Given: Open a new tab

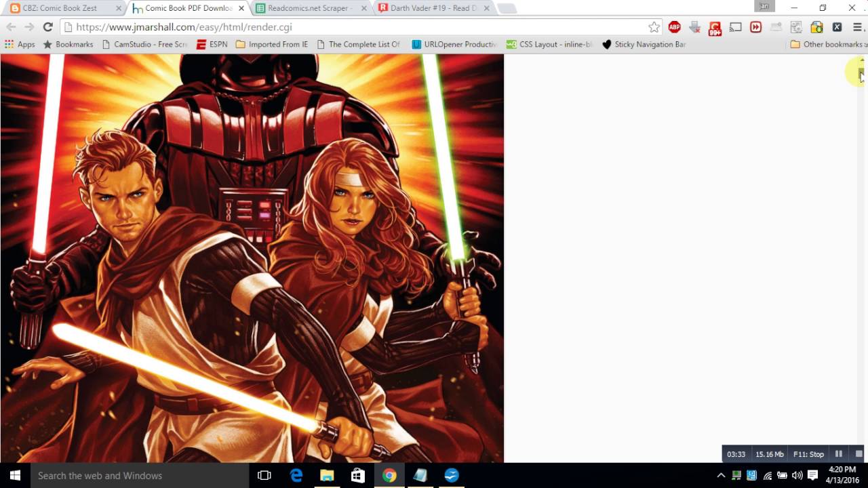Looking at the screenshot, I should click(x=507, y=8).
